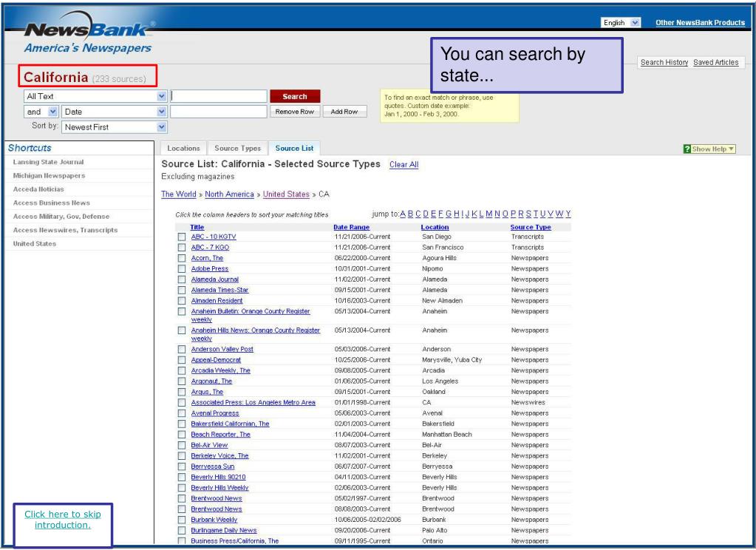
Task: Select the Anderson Valley Post checkbox
Action: pos(181,350)
